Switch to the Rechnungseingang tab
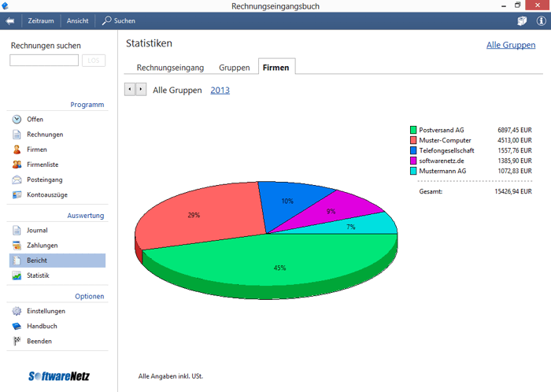The height and width of the screenshot is (392, 551). (170, 68)
